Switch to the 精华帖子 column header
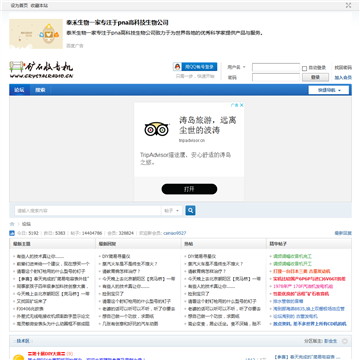The width and height of the screenshot is (360, 360). [x=278, y=244]
